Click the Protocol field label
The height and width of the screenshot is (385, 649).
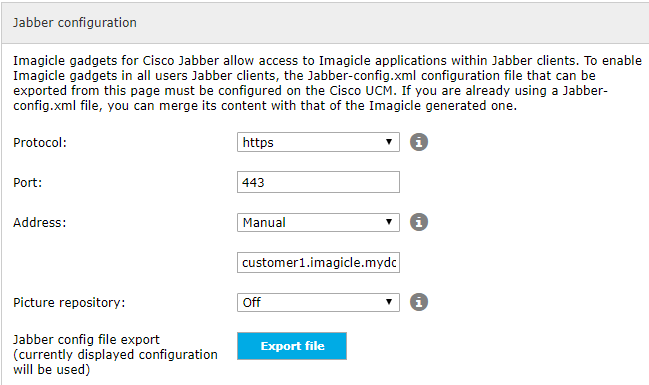pos(40,142)
